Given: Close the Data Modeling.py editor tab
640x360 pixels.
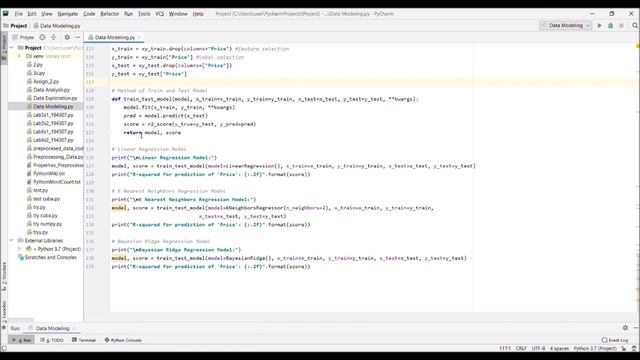Looking at the screenshot, I should point(140,38).
